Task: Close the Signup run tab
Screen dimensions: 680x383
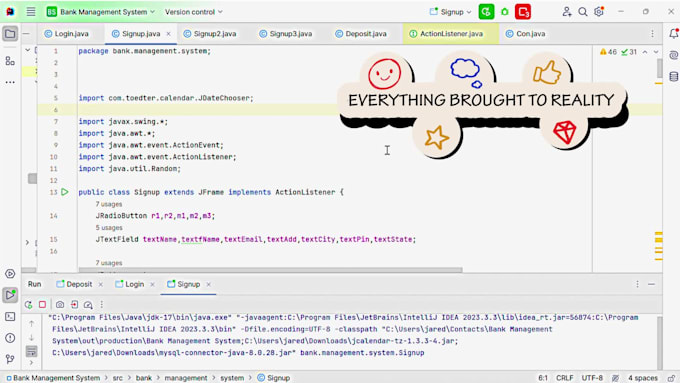Action: coord(209,285)
